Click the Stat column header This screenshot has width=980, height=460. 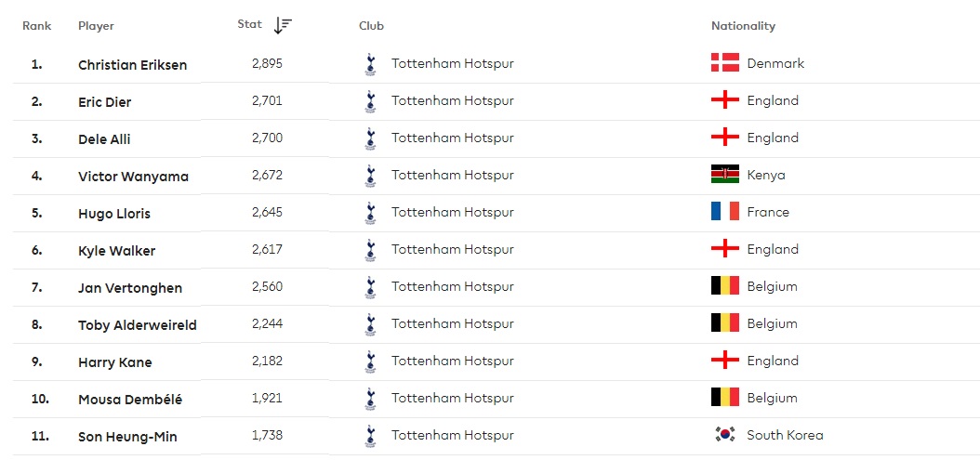click(x=249, y=25)
